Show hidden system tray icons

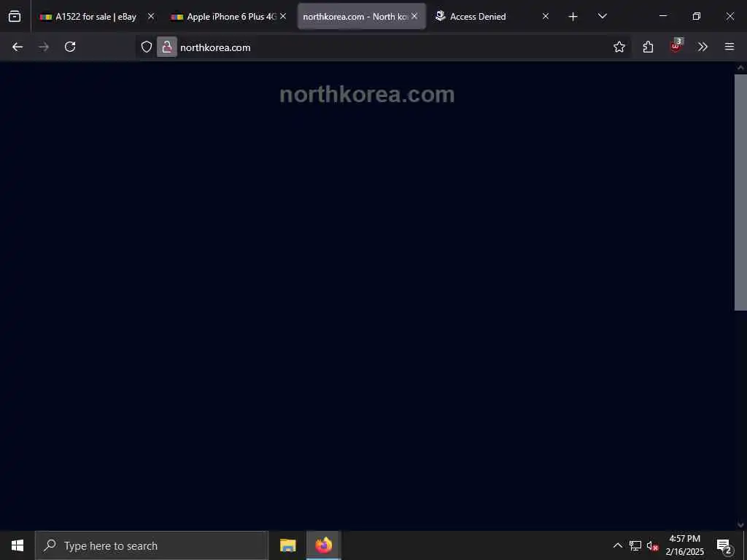click(617, 545)
